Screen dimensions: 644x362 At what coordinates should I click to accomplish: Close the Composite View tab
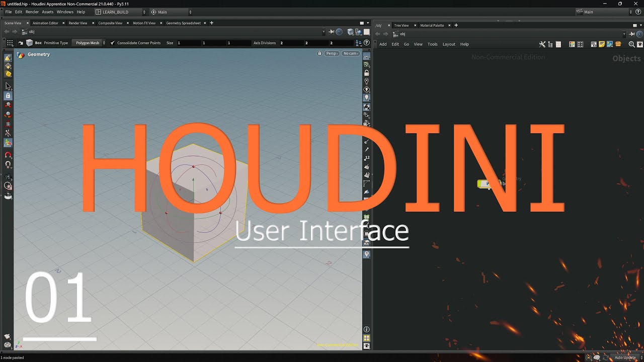(x=128, y=23)
